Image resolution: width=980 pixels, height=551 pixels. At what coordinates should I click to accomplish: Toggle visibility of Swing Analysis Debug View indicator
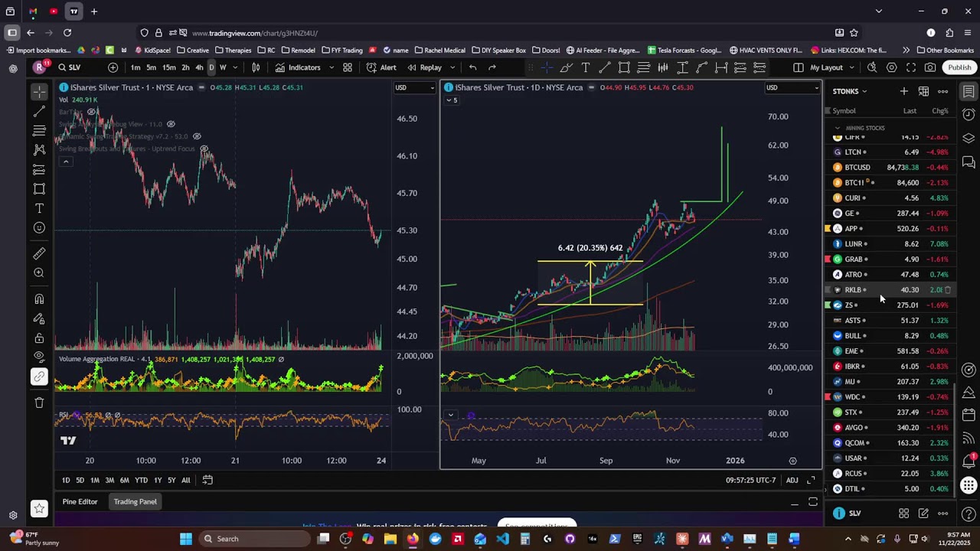[x=171, y=124]
